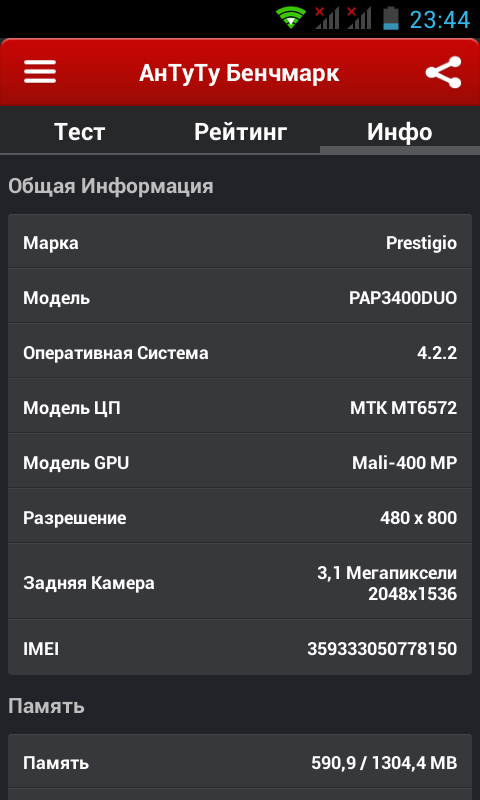Tap the 23:44 clock
Image resolution: width=480 pixels, height=800 pixels.
(x=440, y=20)
